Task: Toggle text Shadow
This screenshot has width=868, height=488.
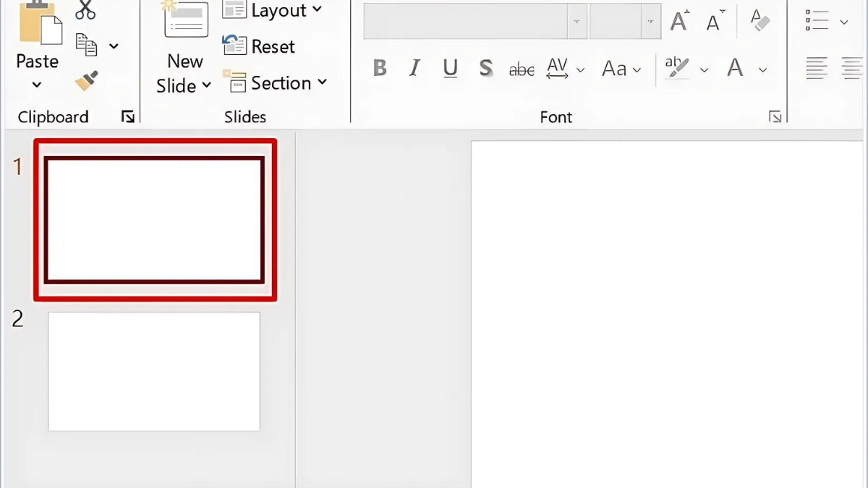Action: click(486, 69)
